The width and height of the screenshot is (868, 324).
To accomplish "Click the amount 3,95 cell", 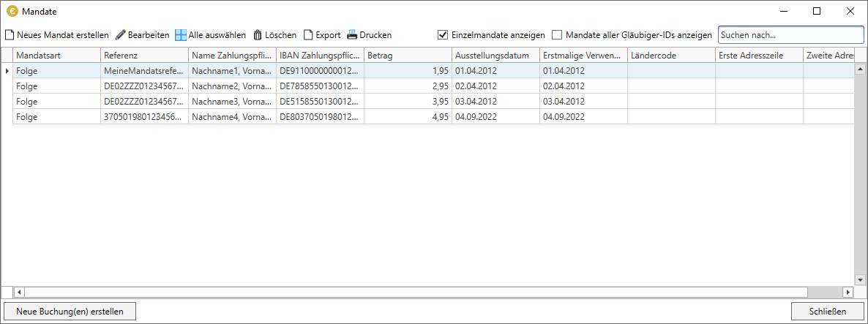I will (x=408, y=102).
